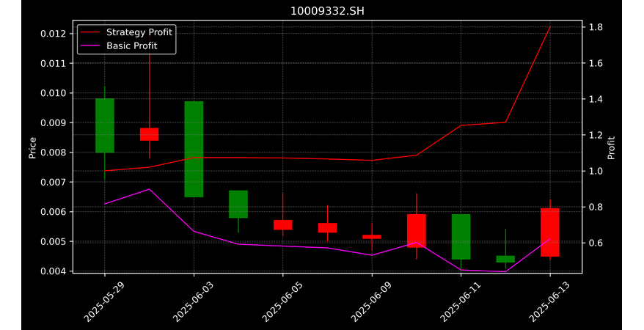This screenshot has width=644, height=330.
Task: Click the 1.0 profit tick label
Action: click(594, 171)
